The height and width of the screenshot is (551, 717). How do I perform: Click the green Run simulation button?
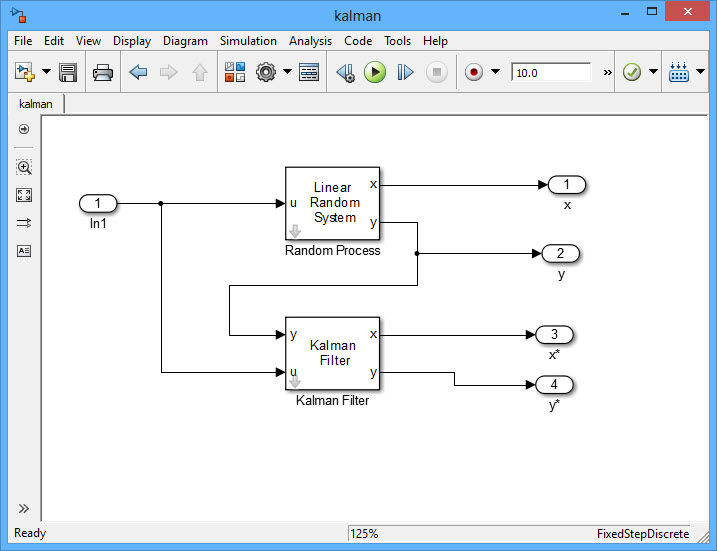[x=375, y=72]
